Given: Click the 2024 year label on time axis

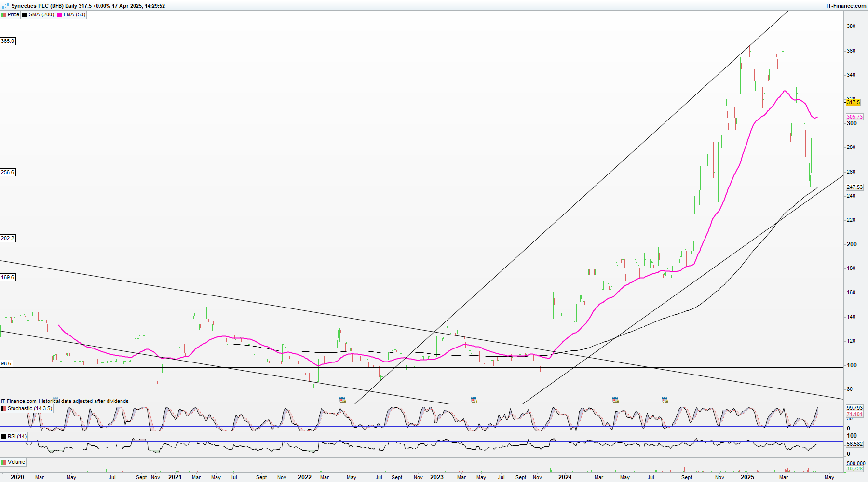Looking at the screenshot, I should click(565, 477).
